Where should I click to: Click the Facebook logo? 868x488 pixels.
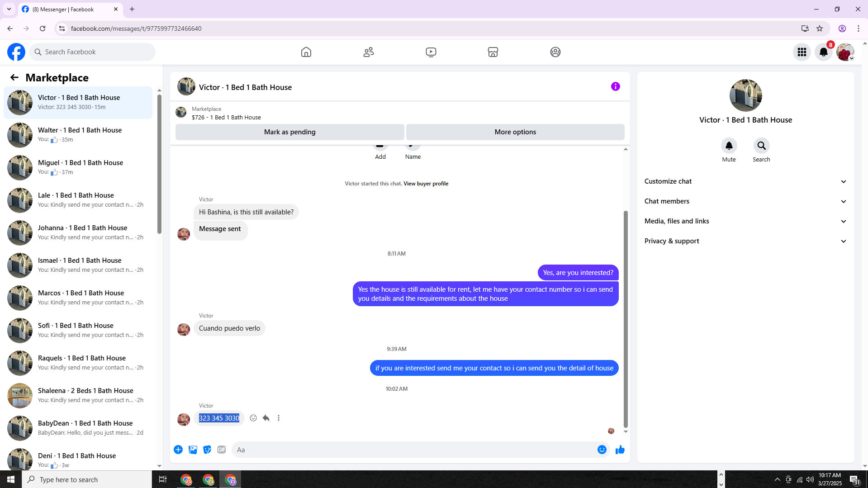point(16,52)
